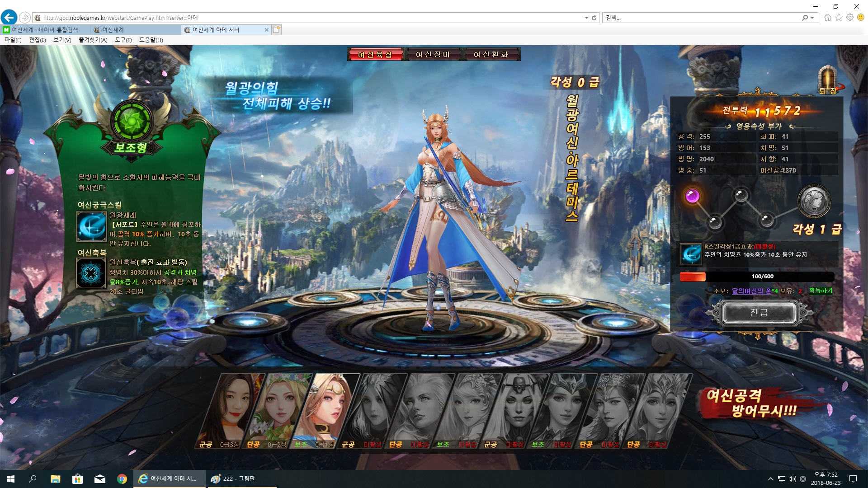This screenshot has width=868, height=488.
Task: Open Windows taskbar search
Action: coord(33,479)
